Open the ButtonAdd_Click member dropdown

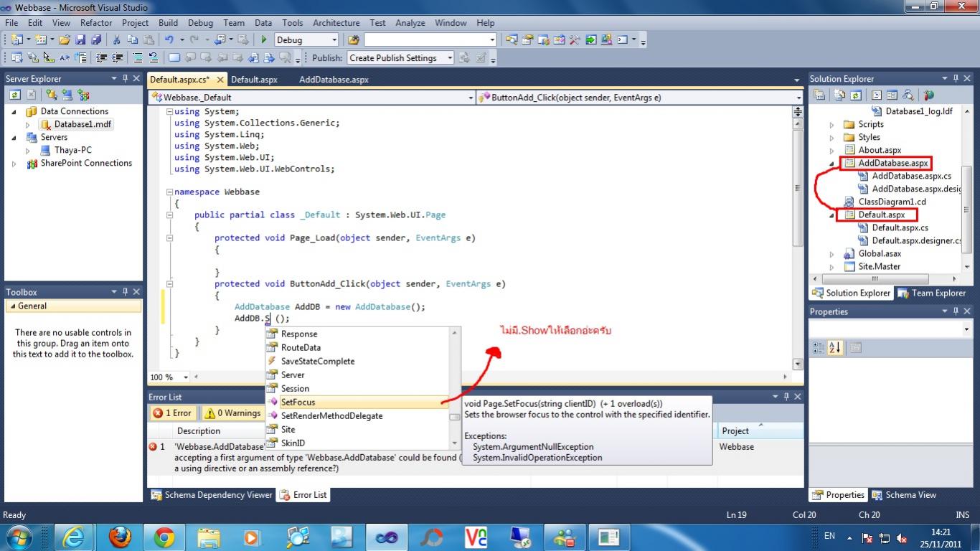798,98
